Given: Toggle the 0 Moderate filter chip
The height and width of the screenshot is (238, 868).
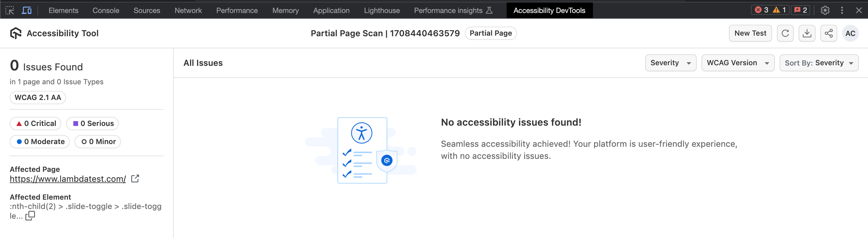Looking at the screenshot, I should tap(40, 142).
